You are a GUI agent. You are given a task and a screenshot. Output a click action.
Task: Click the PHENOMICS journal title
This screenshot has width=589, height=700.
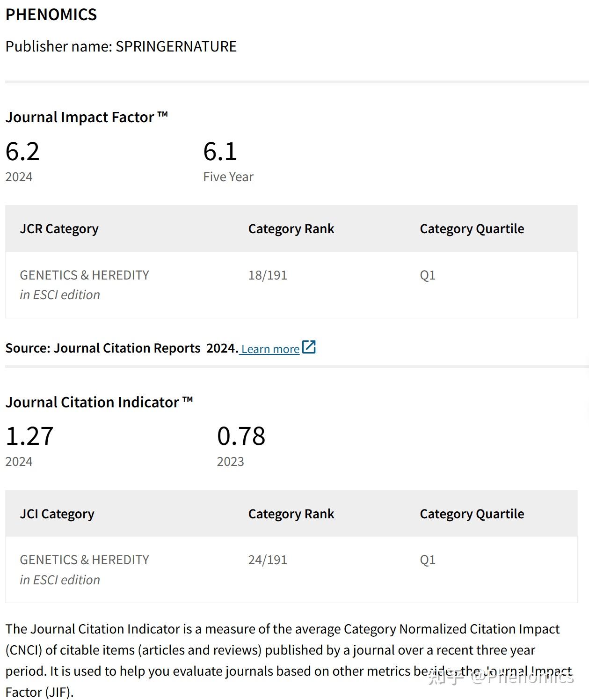(x=51, y=15)
